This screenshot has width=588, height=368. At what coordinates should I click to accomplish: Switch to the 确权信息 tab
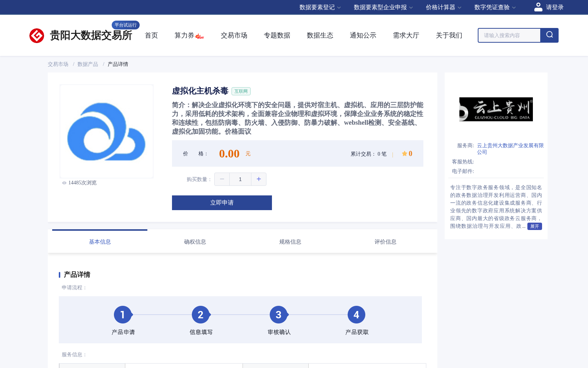click(x=195, y=242)
